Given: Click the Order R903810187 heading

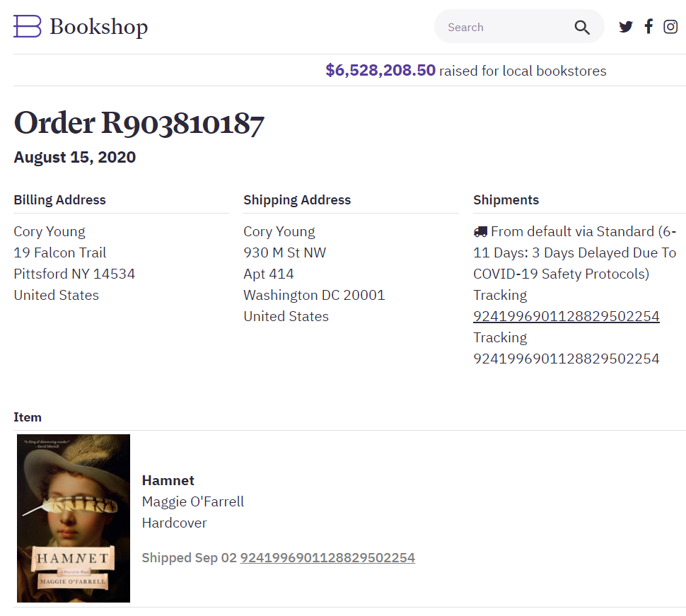Looking at the screenshot, I should (139, 123).
